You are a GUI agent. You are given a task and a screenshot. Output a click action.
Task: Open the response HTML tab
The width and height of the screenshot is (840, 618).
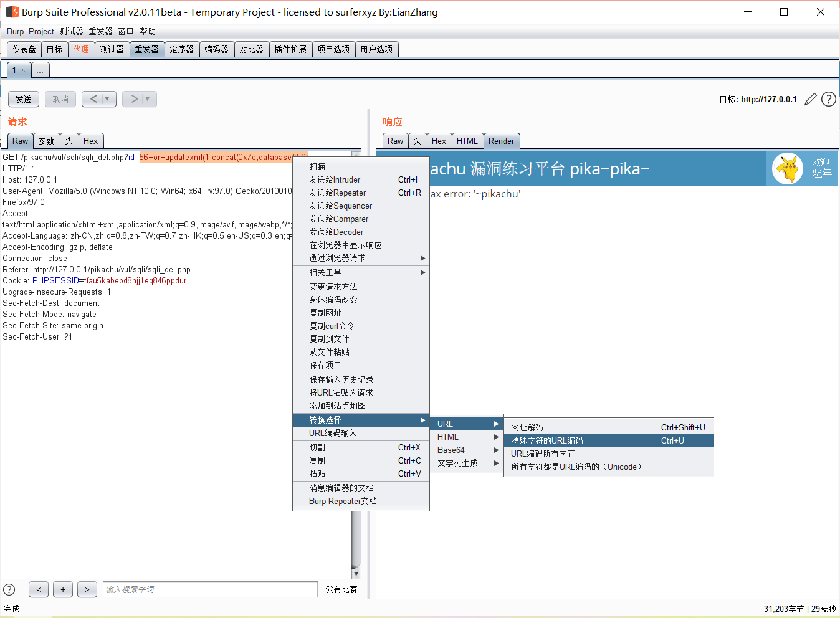point(467,141)
